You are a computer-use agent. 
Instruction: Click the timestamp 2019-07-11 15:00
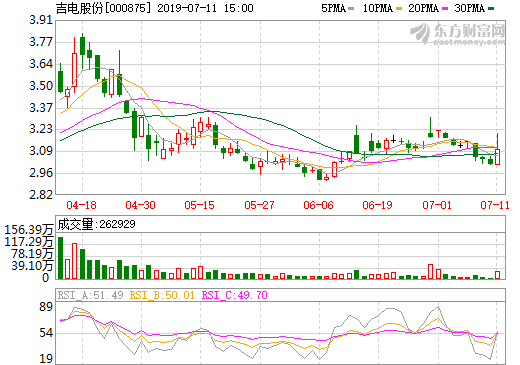pyautogui.click(x=205, y=8)
